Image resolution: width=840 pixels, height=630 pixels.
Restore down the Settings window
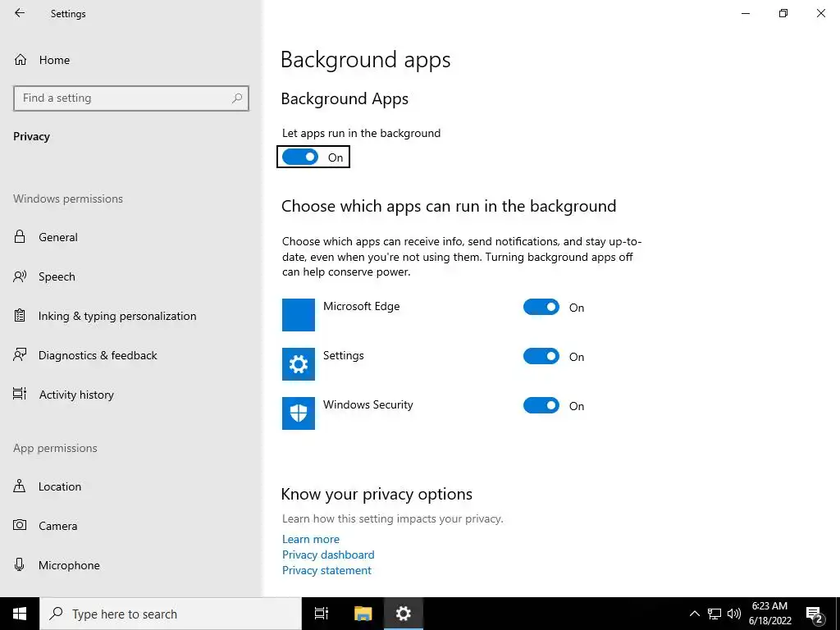coord(783,13)
